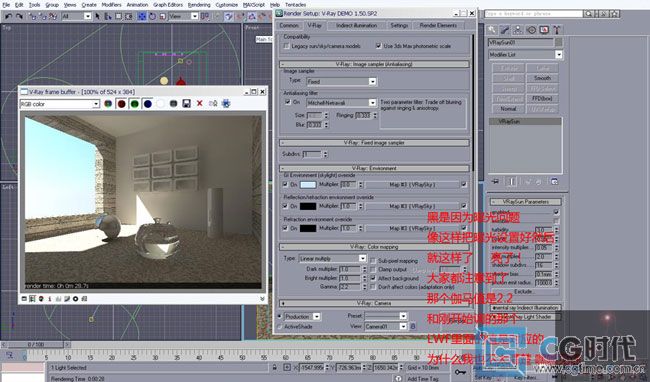The image size is (650, 382).
Task: Open the Hierarchy command panel tab
Action: pyautogui.click(x=518, y=29)
